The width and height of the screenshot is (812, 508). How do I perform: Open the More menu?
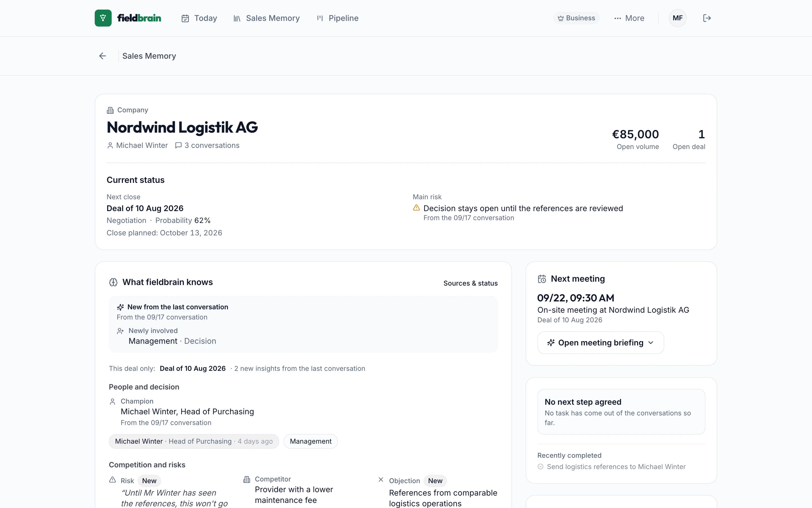[629, 18]
